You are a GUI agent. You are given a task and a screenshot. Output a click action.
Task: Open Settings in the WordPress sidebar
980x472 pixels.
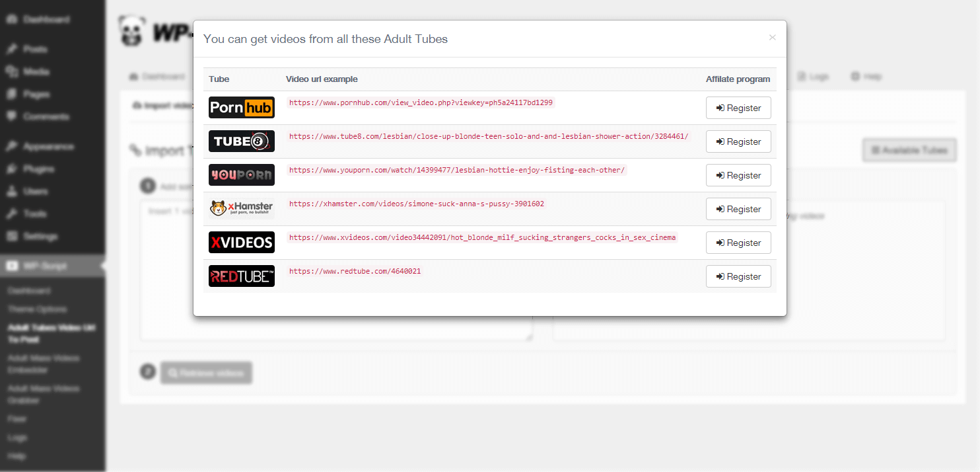40,236
